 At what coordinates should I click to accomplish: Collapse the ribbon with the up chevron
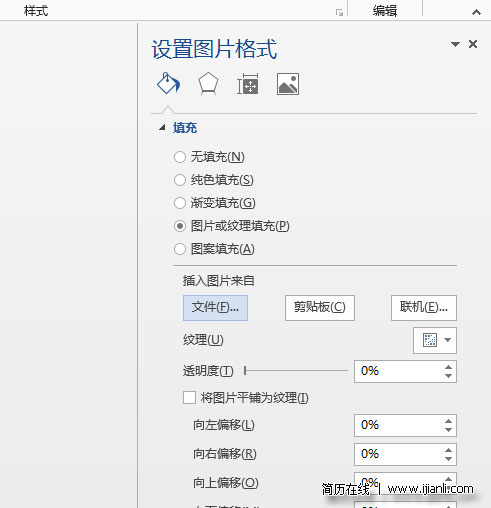point(476,12)
